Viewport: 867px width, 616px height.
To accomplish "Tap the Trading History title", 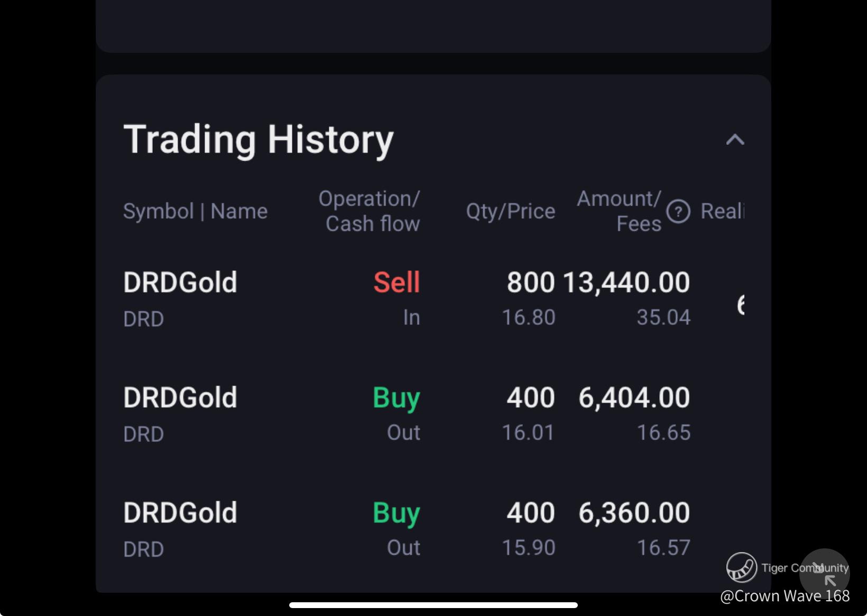I will tap(259, 139).
